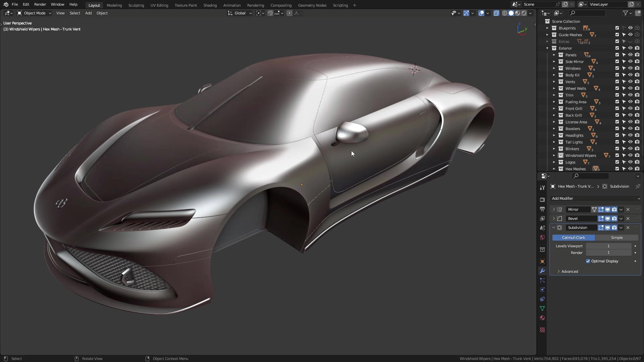Viewport: 644px width, 362px height.
Task: Expand the Bevel modifier panel
Action: pyautogui.click(x=554, y=219)
